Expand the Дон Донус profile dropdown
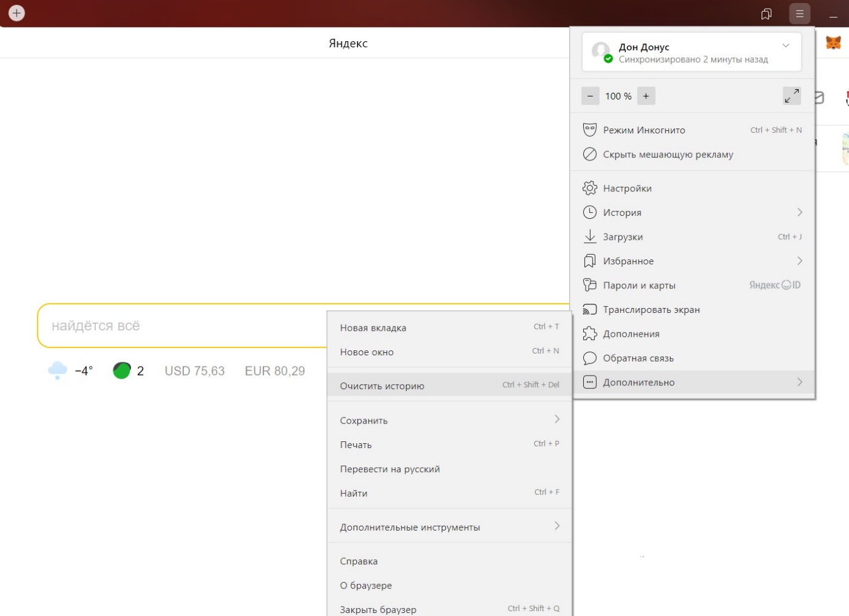 (x=786, y=46)
